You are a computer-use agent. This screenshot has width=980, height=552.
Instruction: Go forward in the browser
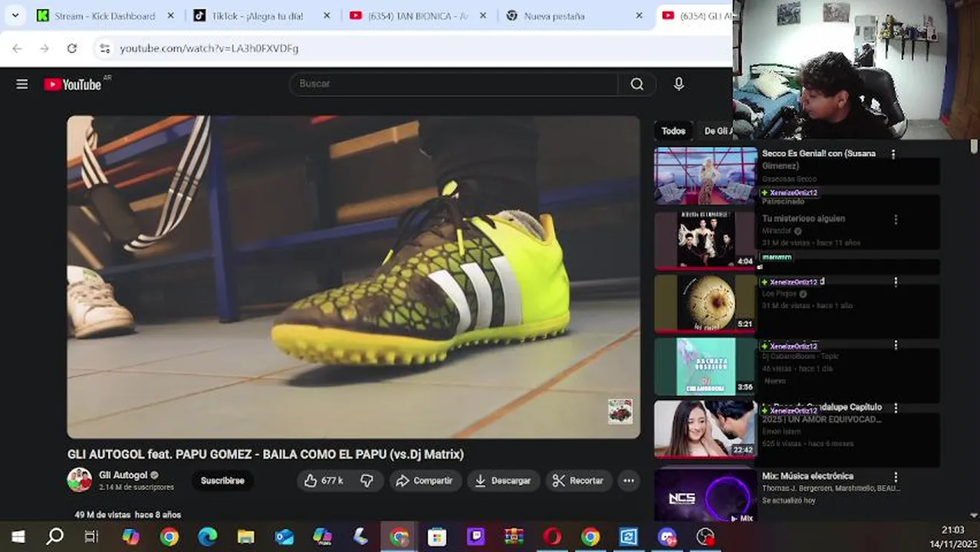click(44, 48)
